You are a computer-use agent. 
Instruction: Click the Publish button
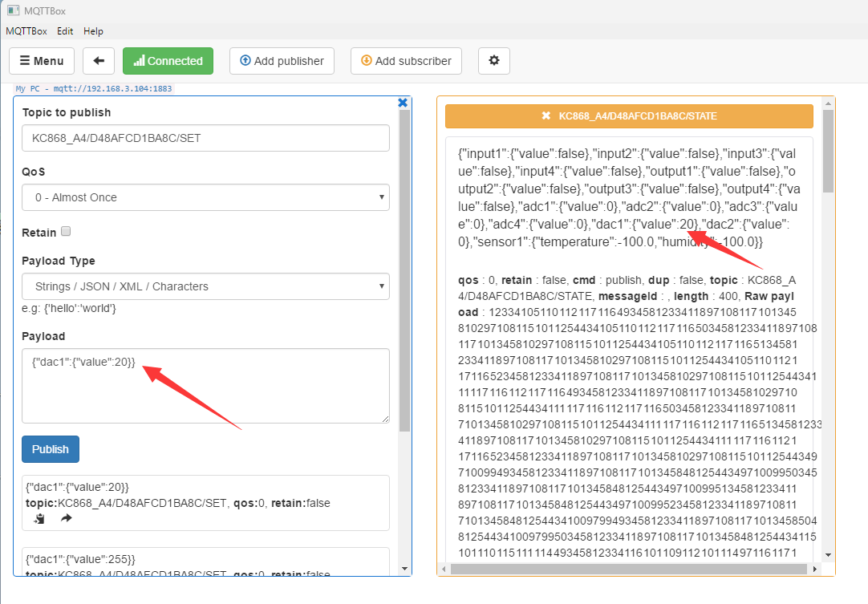click(x=51, y=449)
